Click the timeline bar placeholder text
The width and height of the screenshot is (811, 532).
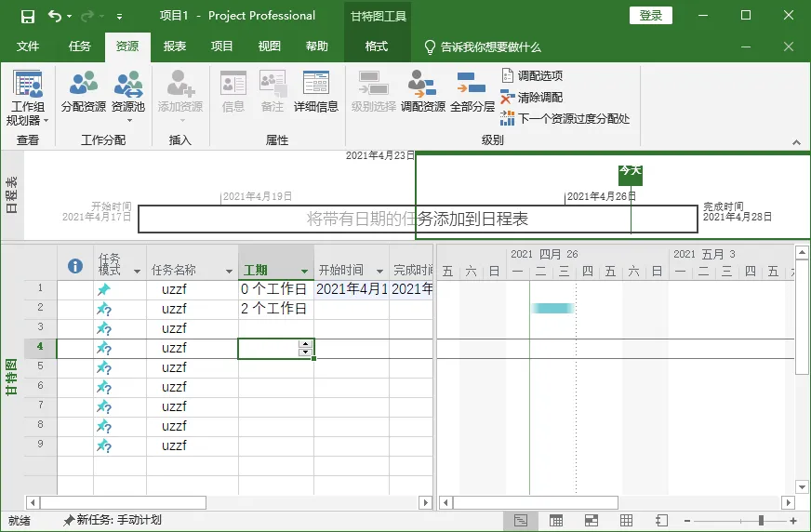pos(418,219)
